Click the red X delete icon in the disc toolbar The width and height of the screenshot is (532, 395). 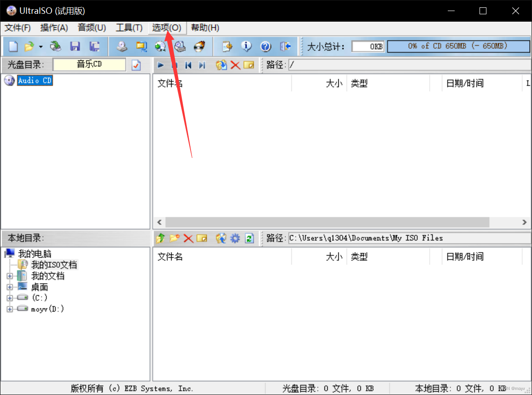(235, 65)
